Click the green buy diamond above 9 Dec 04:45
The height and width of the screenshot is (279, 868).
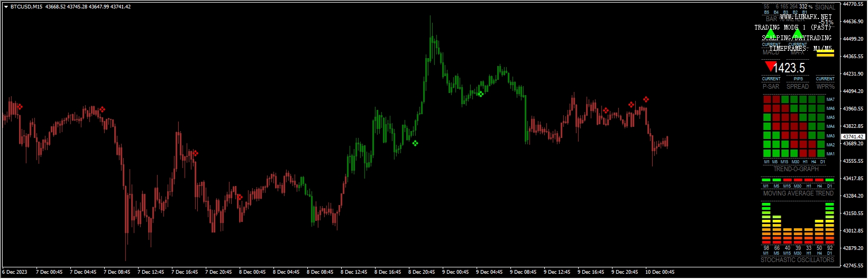pos(480,94)
